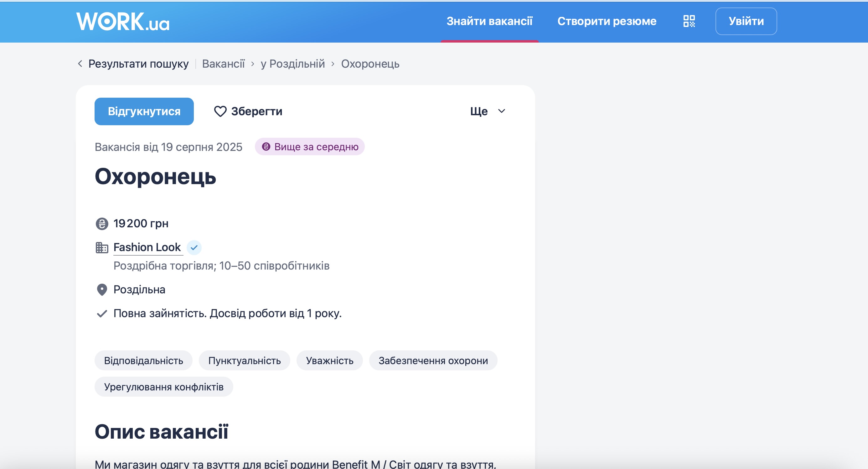868x469 pixels.
Task: Select the Уважність skill tag
Action: 329,360
